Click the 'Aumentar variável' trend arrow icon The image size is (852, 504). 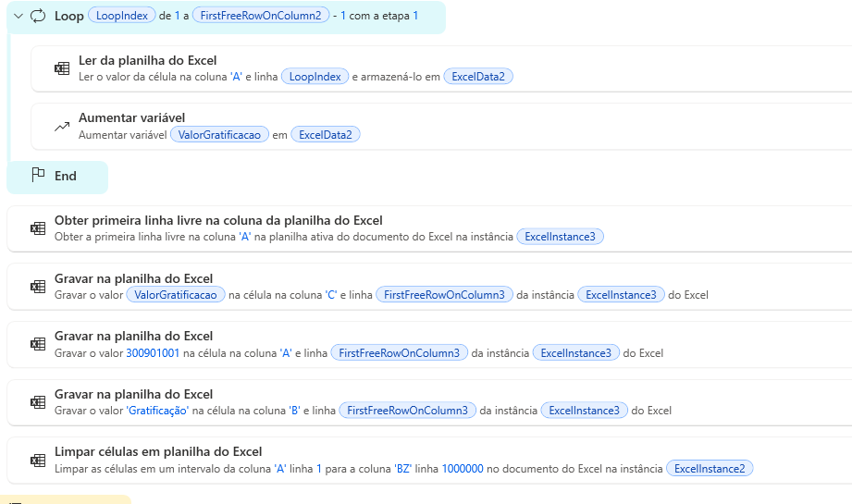tap(62, 127)
